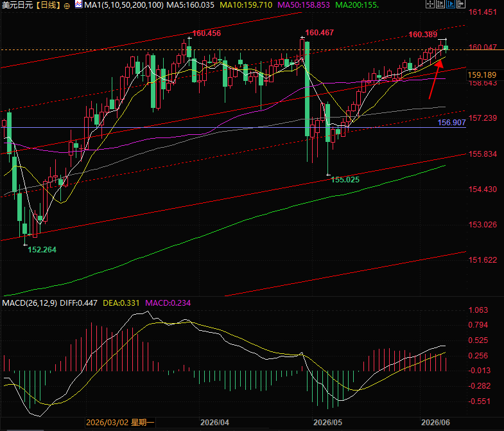Click the blue axis play-forward icon

point(450,4)
